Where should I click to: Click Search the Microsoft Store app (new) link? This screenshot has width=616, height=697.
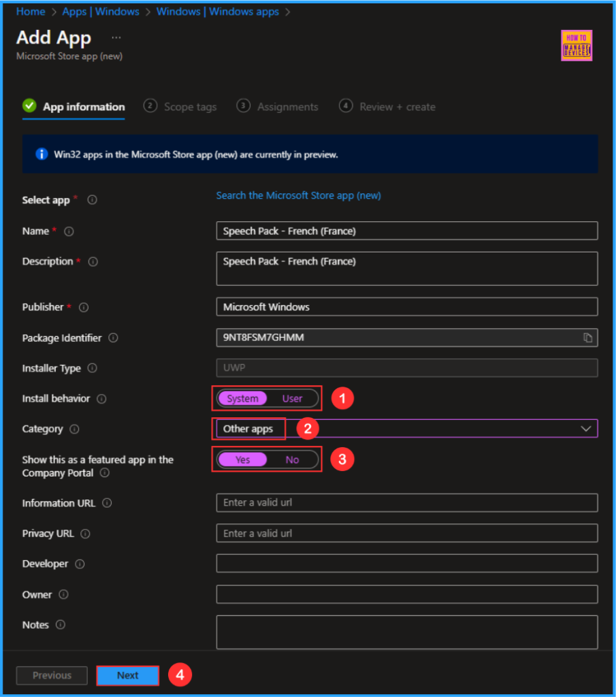point(298,195)
